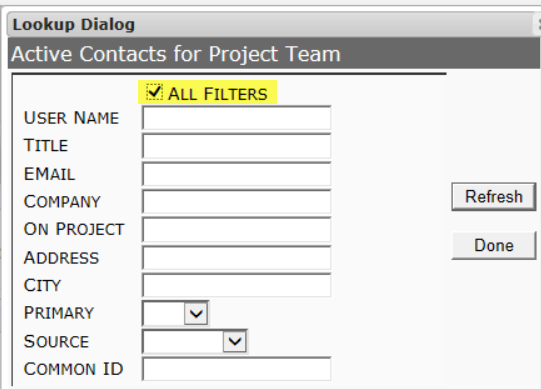Click the City input field

click(236, 285)
